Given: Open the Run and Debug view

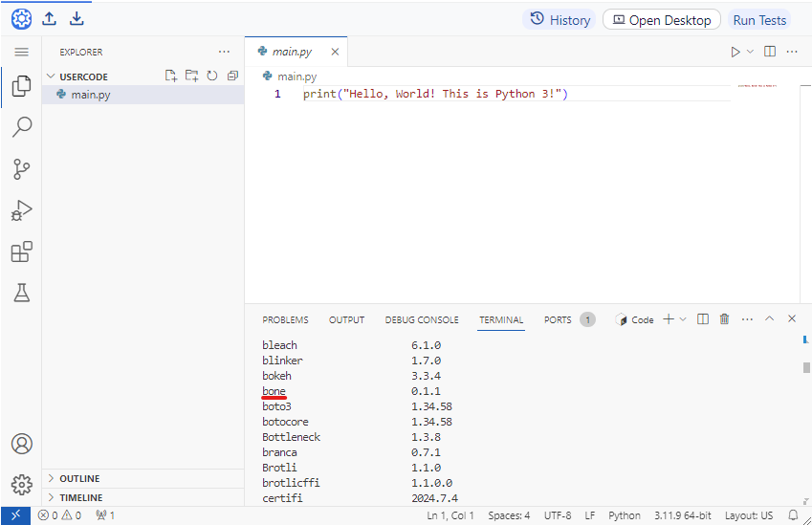Looking at the screenshot, I should point(21,210).
